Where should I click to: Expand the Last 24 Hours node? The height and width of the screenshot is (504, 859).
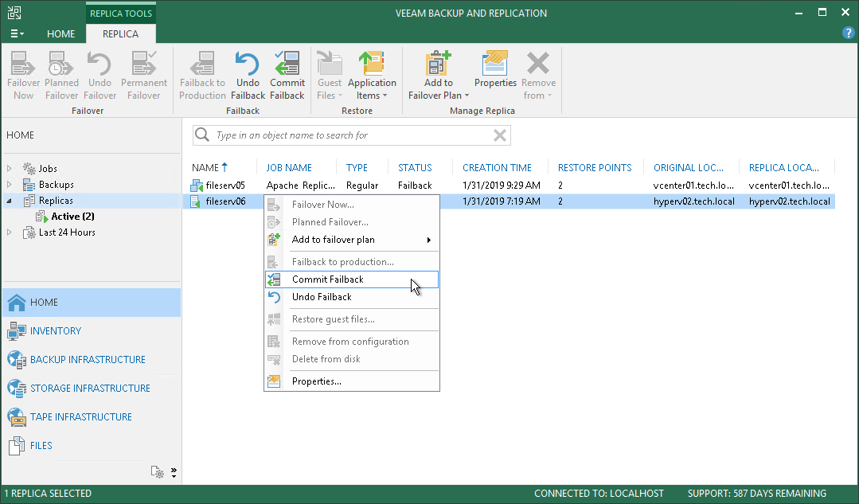coord(10,232)
